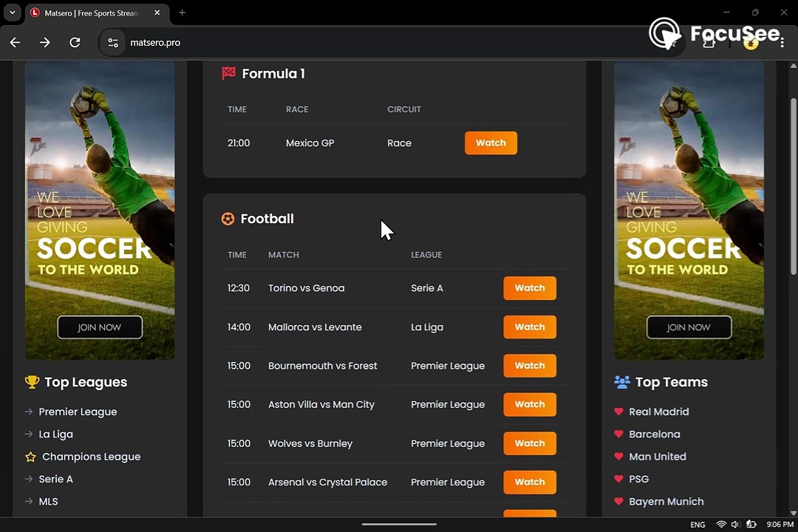This screenshot has width=798, height=532.
Task: Click heart icon next to Bayern Munich
Action: pyautogui.click(x=619, y=501)
